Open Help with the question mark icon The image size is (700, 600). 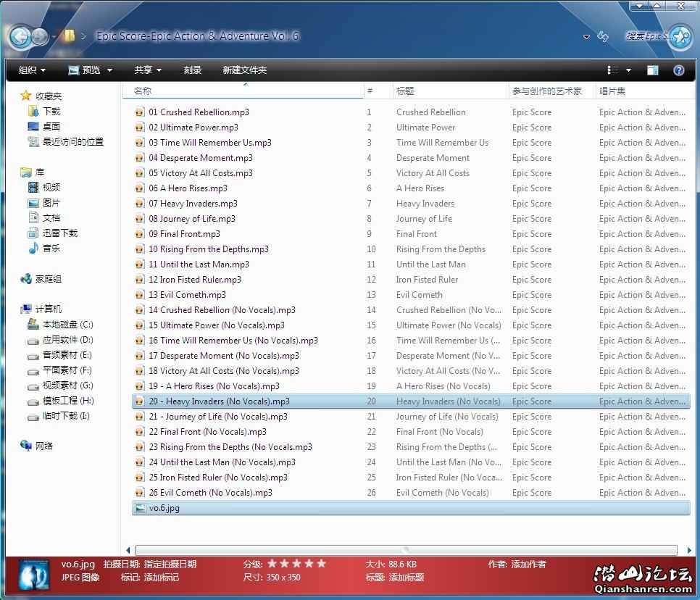point(678,70)
